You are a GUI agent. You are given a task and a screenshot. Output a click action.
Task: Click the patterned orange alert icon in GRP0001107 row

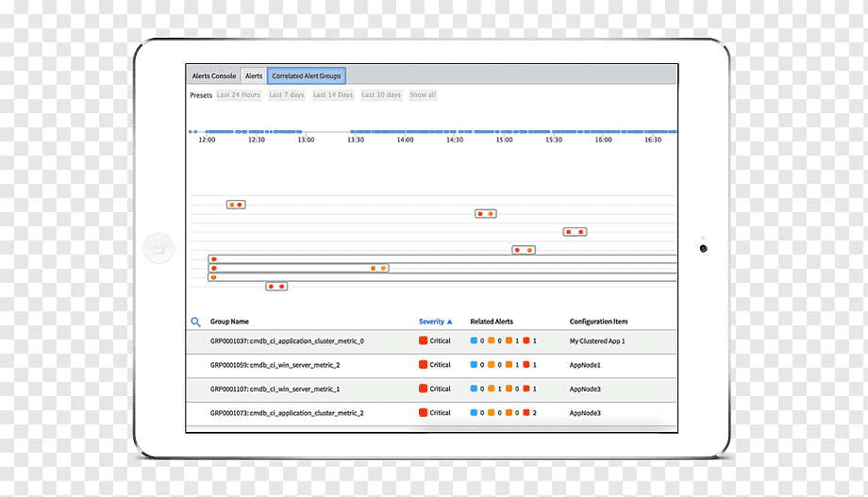509,389
